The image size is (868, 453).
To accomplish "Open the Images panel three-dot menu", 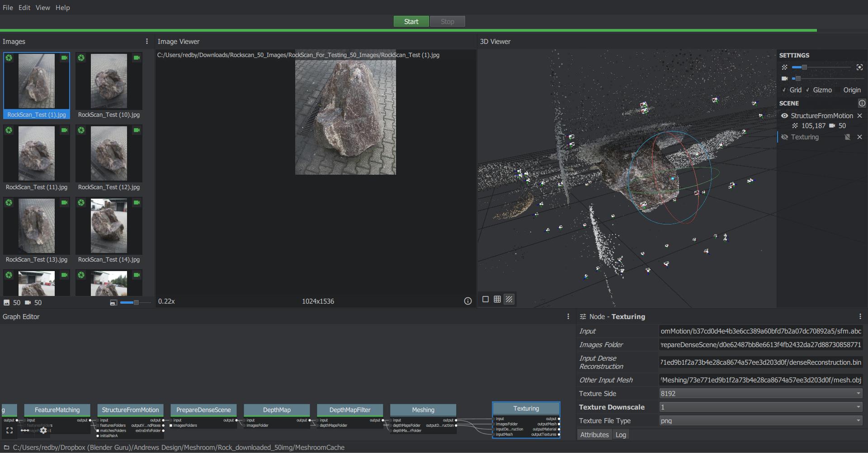I will click(147, 41).
